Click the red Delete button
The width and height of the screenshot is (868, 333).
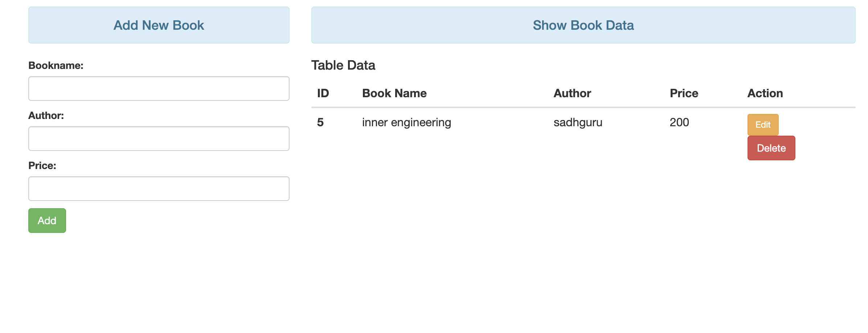(771, 148)
